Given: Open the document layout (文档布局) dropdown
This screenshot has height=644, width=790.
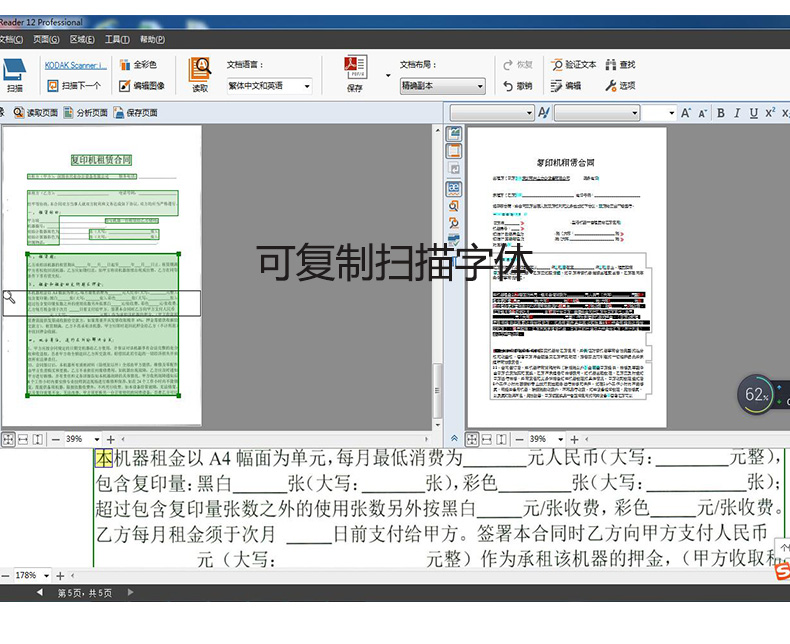Looking at the screenshot, I should point(442,87).
